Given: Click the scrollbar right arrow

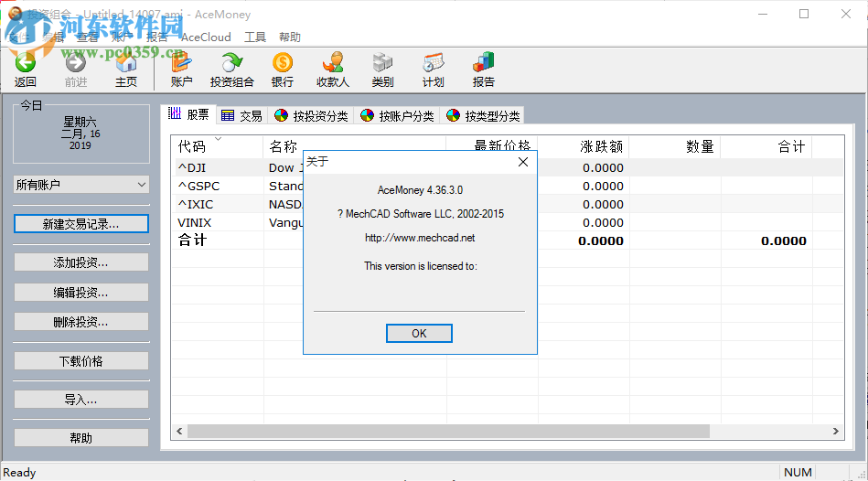Looking at the screenshot, I should 836,431.
